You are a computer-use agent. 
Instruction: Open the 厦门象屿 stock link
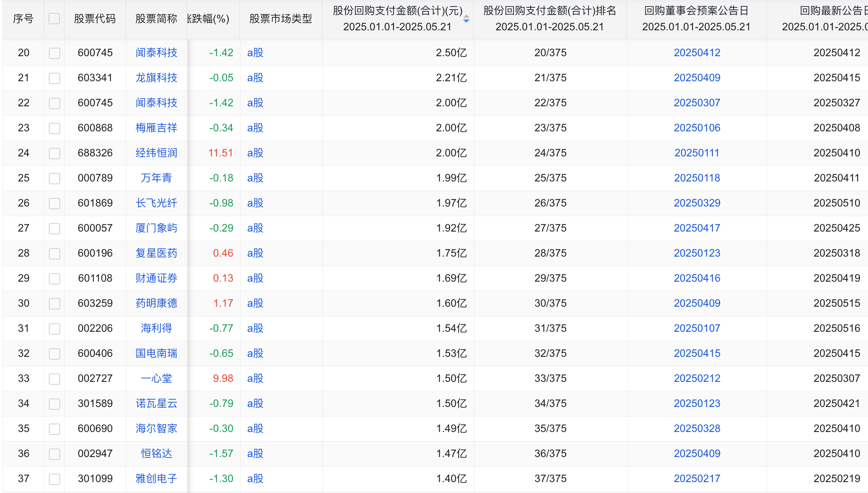[x=156, y=228]
